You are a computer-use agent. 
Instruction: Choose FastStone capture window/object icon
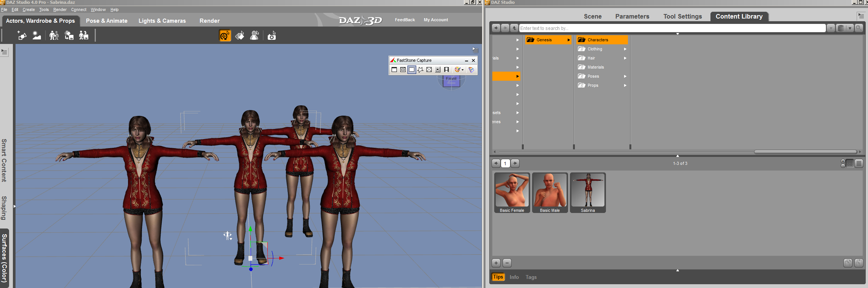[x=403, y=70]
